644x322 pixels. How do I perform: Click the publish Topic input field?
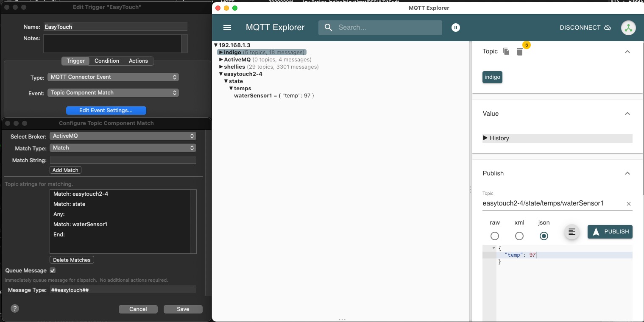coord(553,203)
